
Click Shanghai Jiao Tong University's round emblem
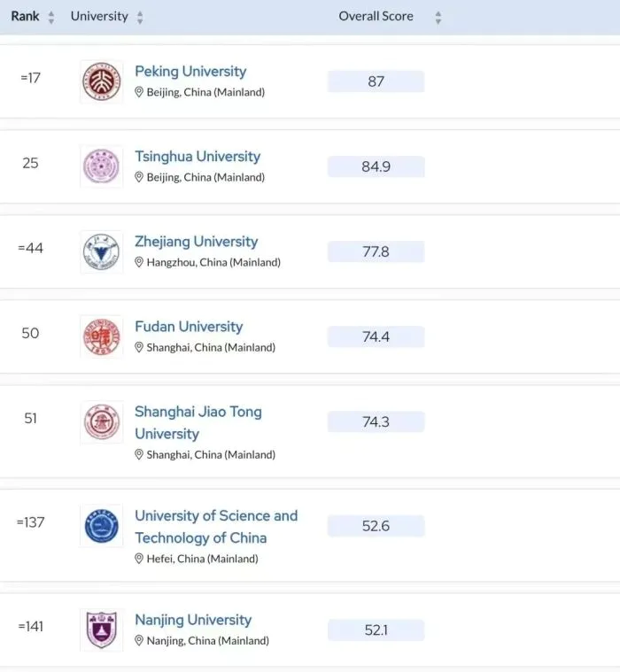pos(102,422)
